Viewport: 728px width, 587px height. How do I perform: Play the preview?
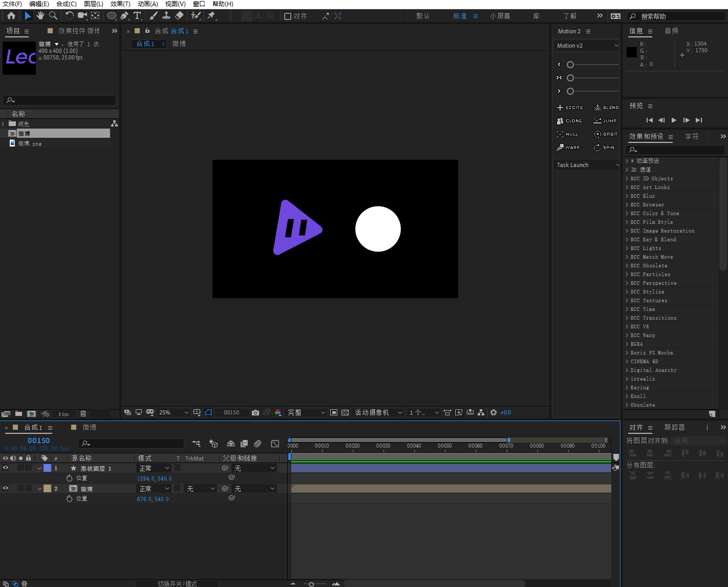[x=674, y=120]
